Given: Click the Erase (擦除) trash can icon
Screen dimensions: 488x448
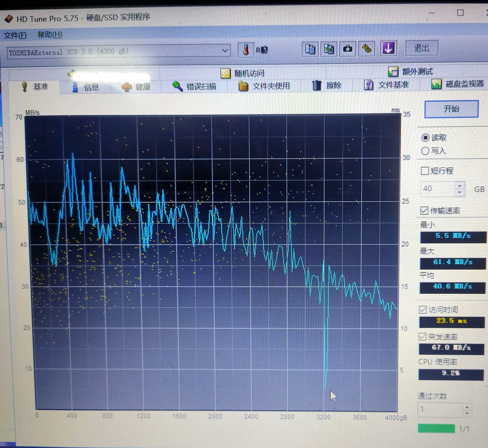Looking at the screenshot, I should pos(316,85).
